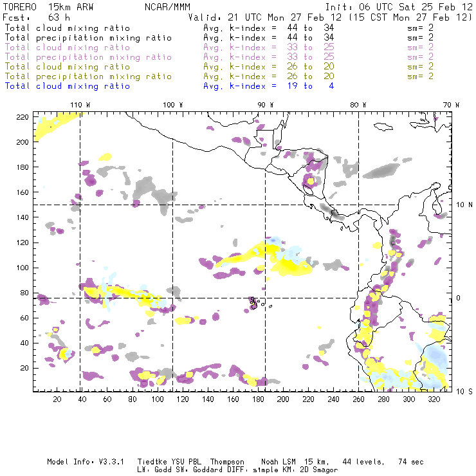Click the '240' tick label on horizontal axis
476x476 pixels.
pos(333,399)
